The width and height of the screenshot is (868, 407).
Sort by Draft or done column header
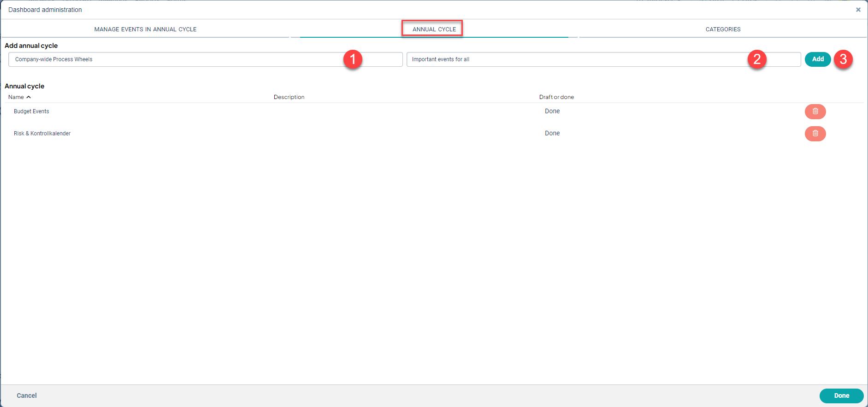(556, 97)
